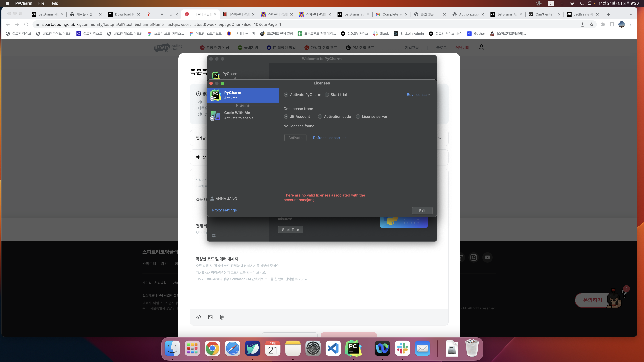Image resolution: width=644 pixels, height=362 pixels.
Task: Open the settings gear in Welcome window
Action: 214,236
